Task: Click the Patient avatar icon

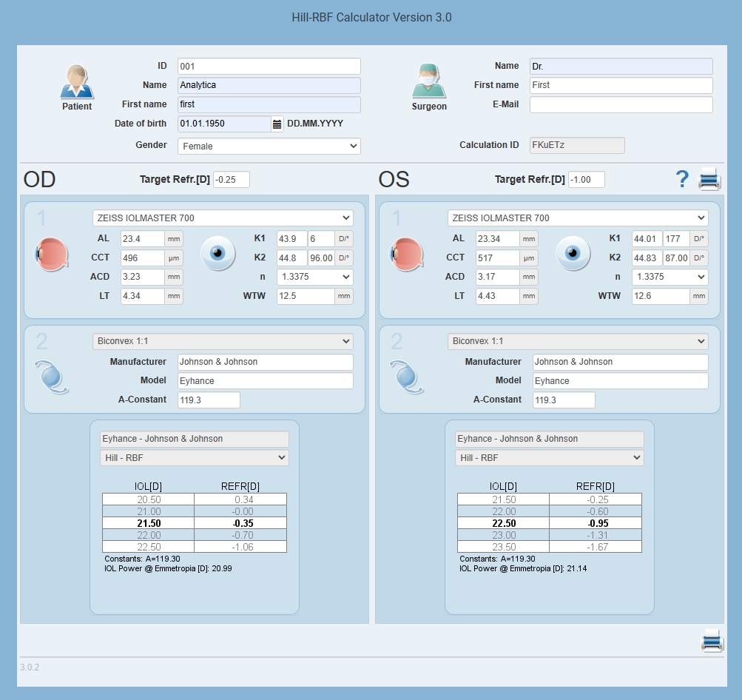Action: tap(77, 81)
